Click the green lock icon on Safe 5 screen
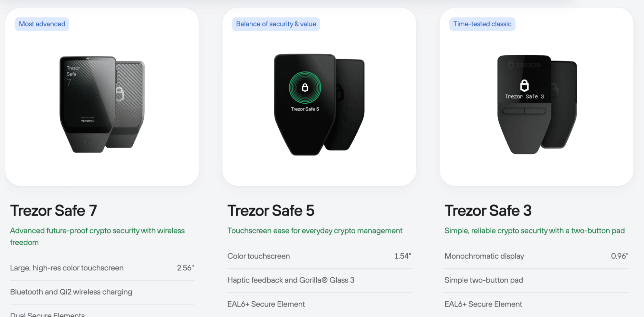Image resolution: width=644 pixels, height=317 pixels. coord(305,88)
